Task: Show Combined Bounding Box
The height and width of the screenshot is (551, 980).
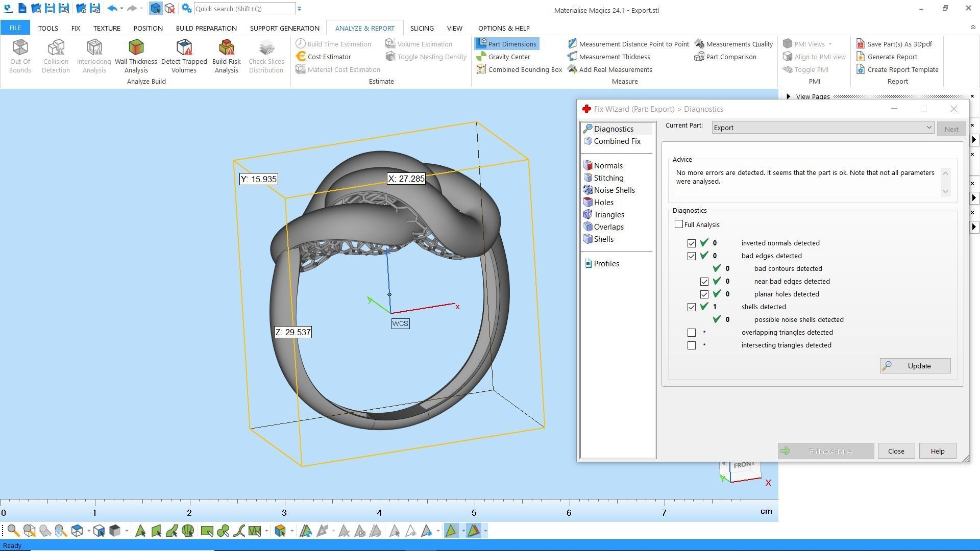Action: [519, 69]
